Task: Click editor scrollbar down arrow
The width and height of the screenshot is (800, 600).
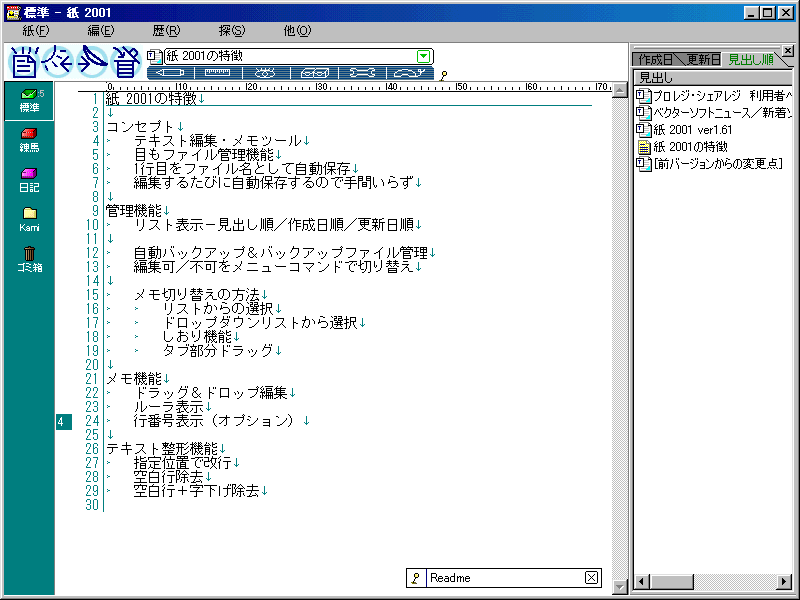Action: [x=619, y=587]
